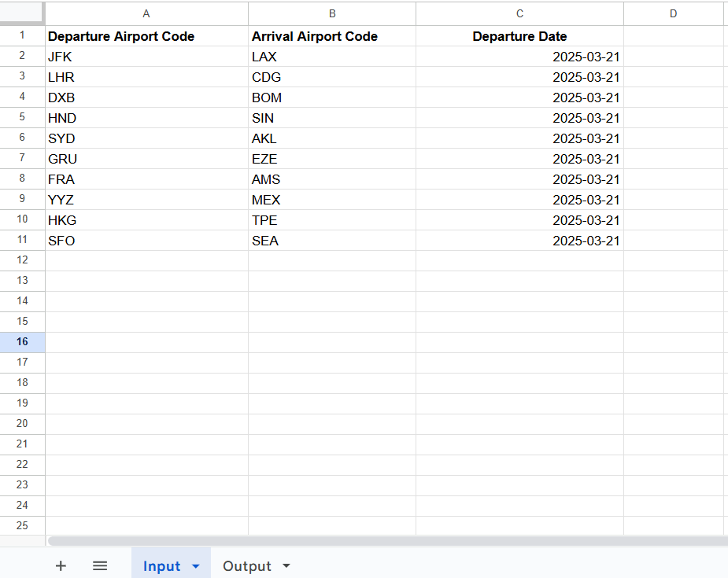
Task: Select row 16 header
Action: pos(22,342)
